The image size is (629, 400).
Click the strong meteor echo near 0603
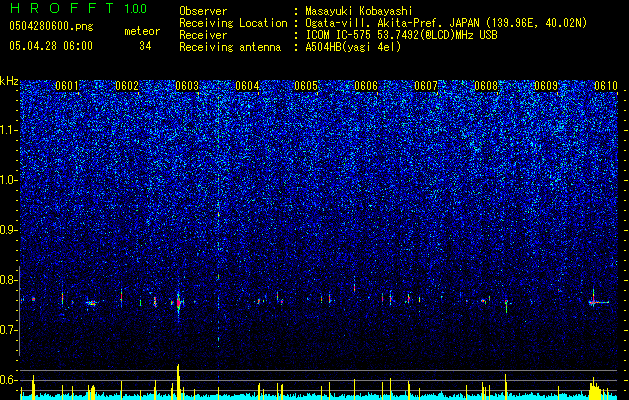pos(179,303)
